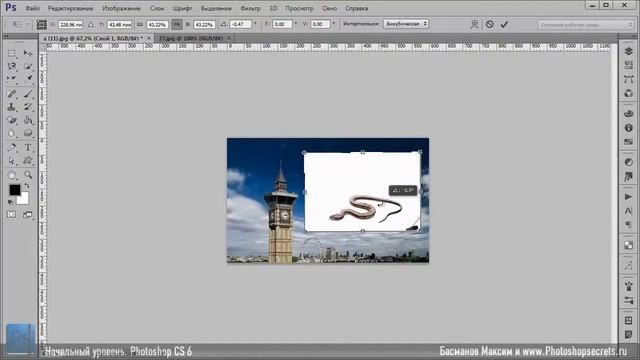This screenshot has height=360, width=640.
Task: Select the Eraser tool
Action: tap(12, 120)
